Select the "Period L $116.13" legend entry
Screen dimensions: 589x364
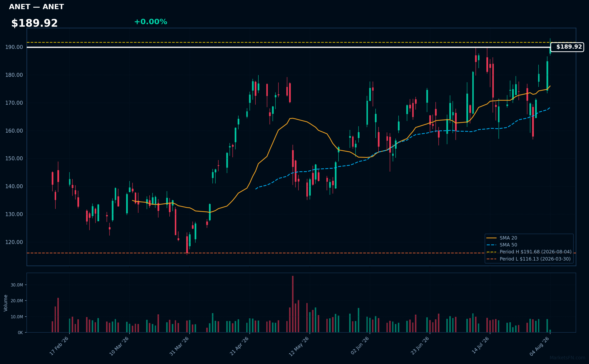[x=528, y=259]
